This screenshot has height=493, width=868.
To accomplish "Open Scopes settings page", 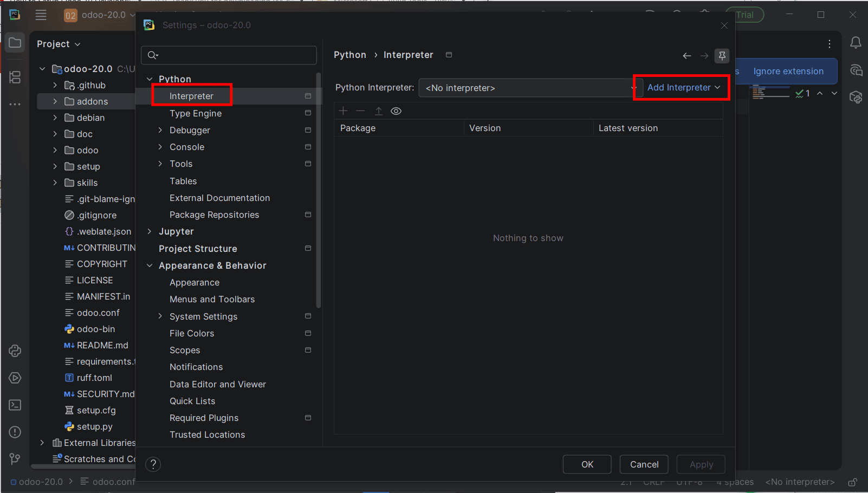I will pyautogui.click(x=185, y=350).
